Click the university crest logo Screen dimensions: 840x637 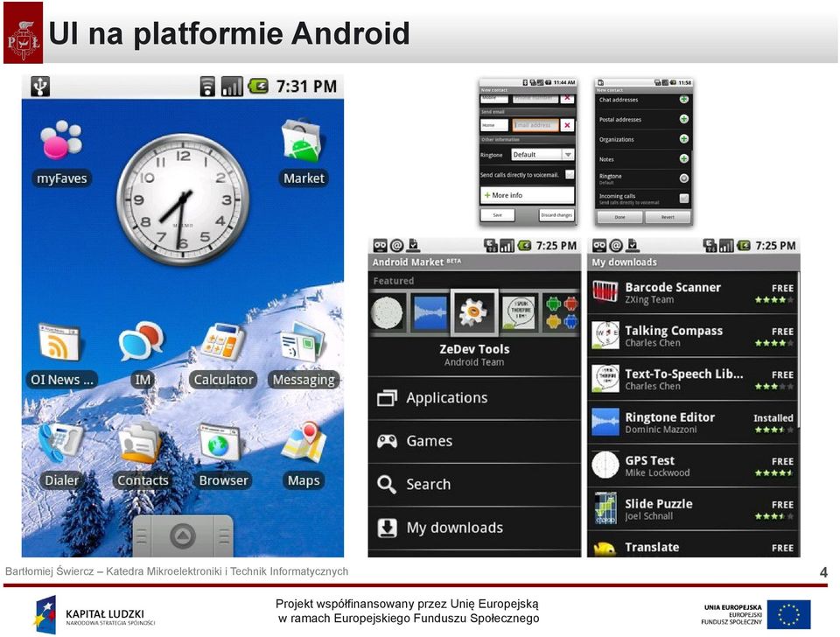coord(23,32)
